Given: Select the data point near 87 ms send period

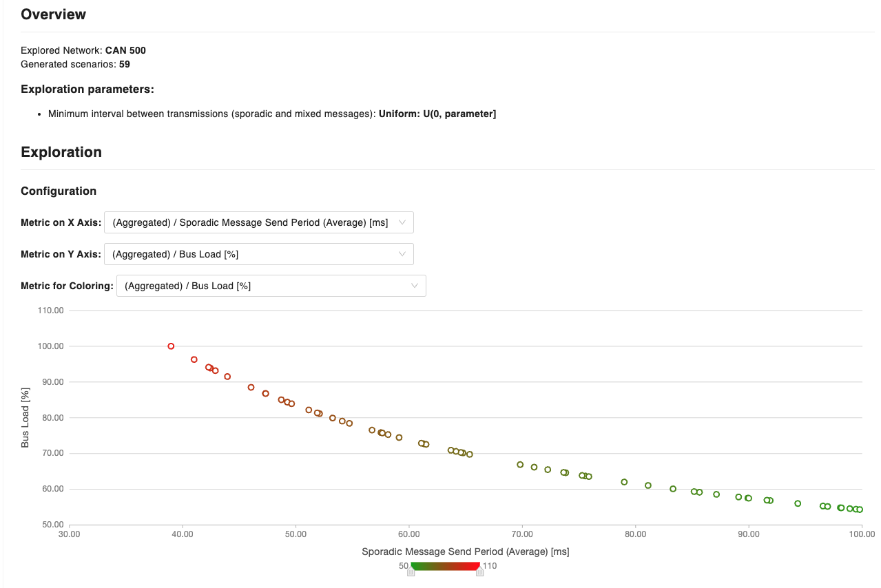Looking at the screenshot, I should (716, 494).
